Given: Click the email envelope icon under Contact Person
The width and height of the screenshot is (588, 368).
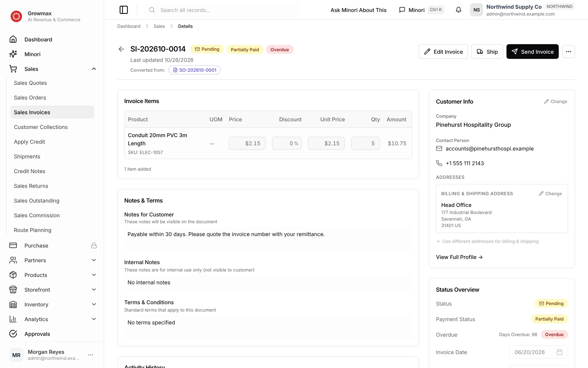Looking at the screenshot, I should click(439, 149).
